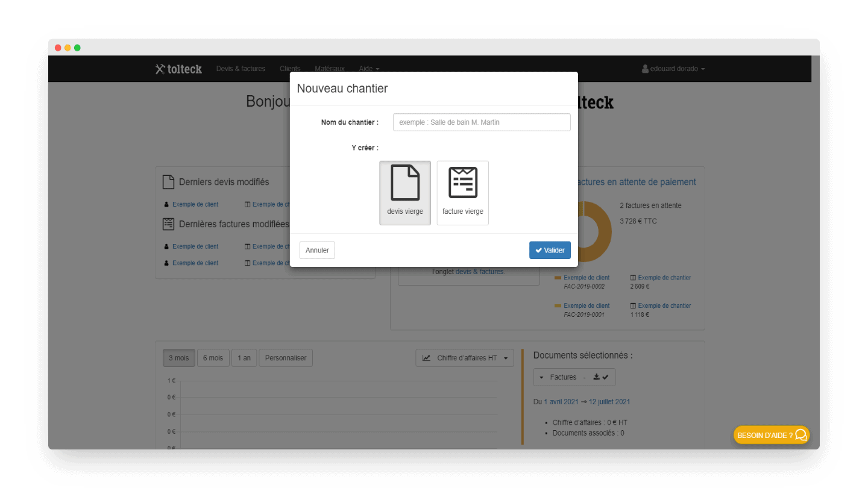Screen dimensions: 868x488
Task: Click the factures en attente de paiement heading
Action: click(x=637, y=182)
